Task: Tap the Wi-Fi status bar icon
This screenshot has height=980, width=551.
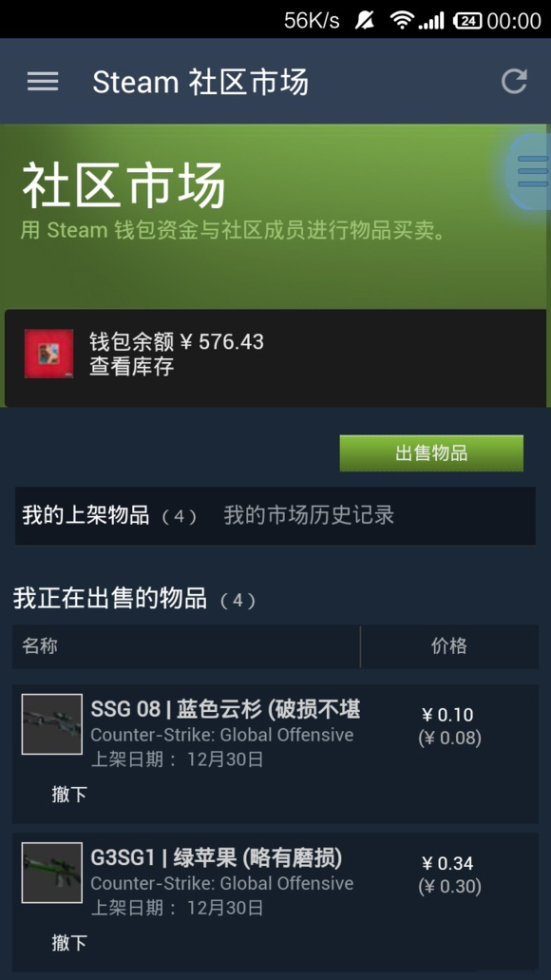Action: pyautogui.click(x=402, y=20)
